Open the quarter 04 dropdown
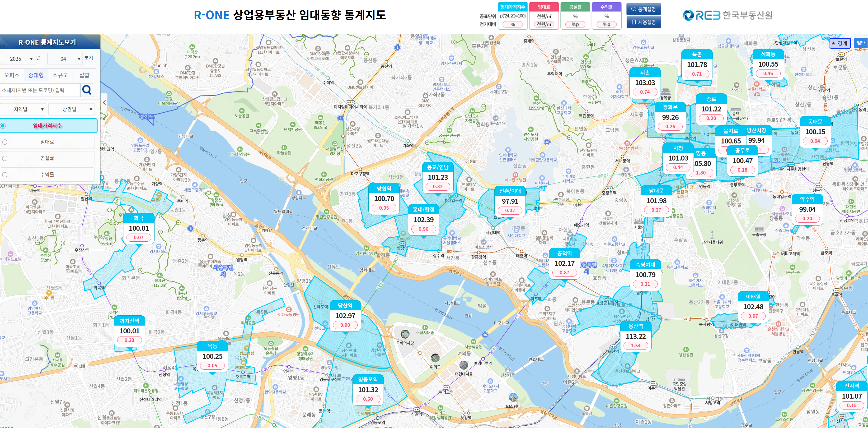Image resolution: width=868 pixels, height=428 pixels. click(x=65, y=59)
